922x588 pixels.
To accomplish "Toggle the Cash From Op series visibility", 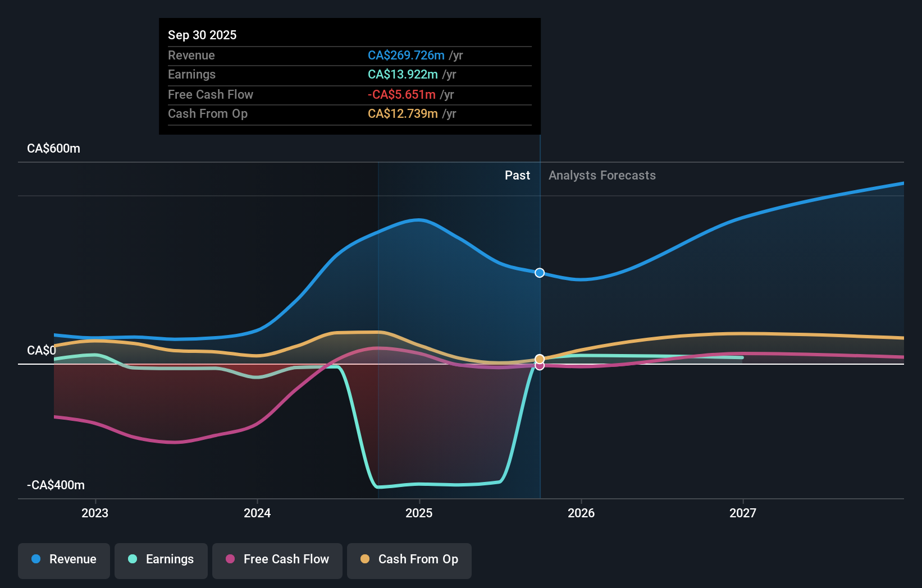I will (409, 560).
